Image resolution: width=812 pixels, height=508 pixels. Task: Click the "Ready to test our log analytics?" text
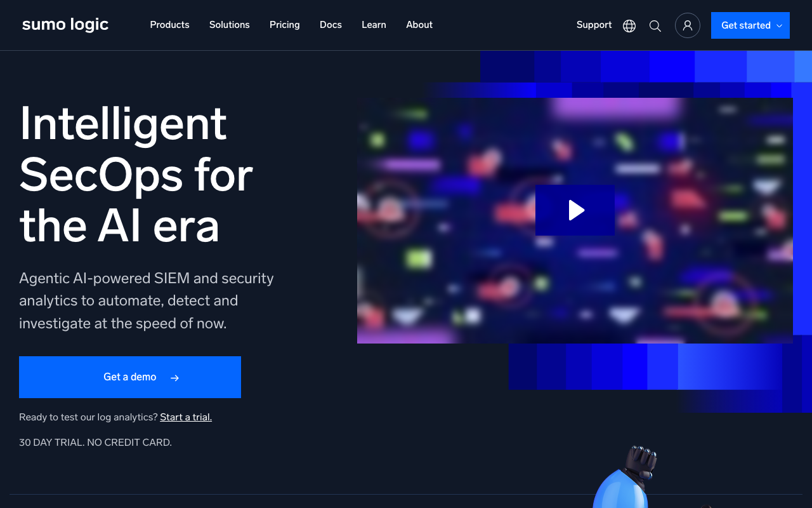point(88,417)
